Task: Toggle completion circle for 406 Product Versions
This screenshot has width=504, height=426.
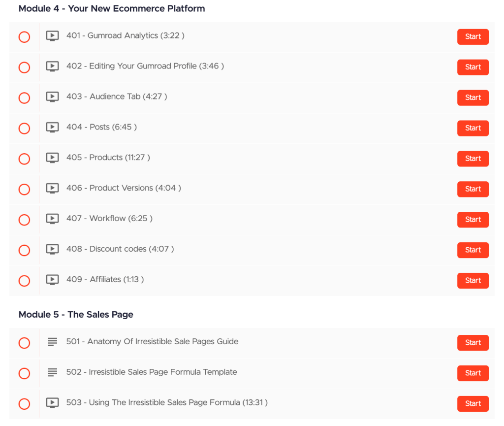Action: (24, 190)
